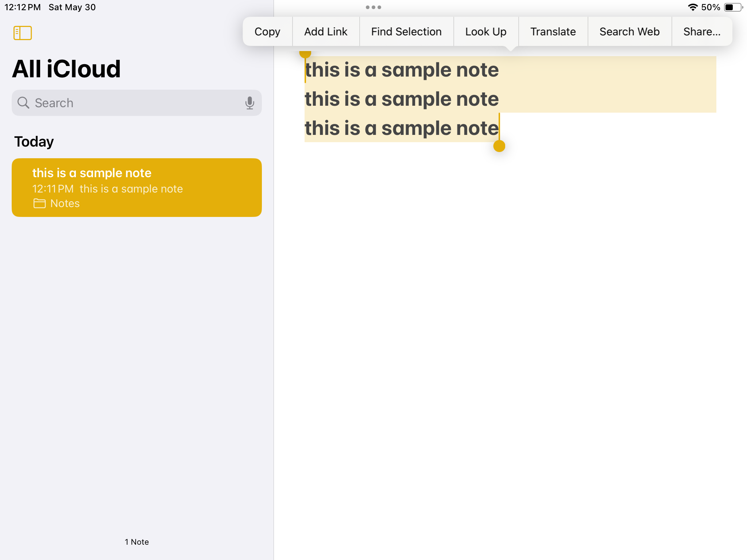Choose Add Link from the selection menu
This screenshot has width=747, height=560.
tap(326, 32)
